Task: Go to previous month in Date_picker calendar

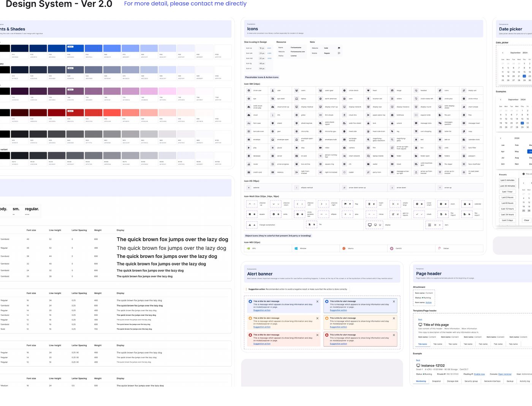Action: (x=503, y=53)
